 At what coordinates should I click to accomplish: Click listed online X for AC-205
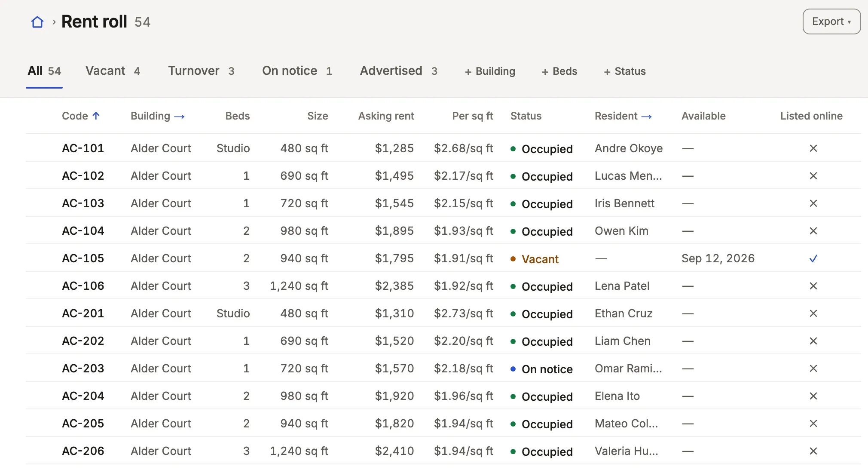click(813, 424)
